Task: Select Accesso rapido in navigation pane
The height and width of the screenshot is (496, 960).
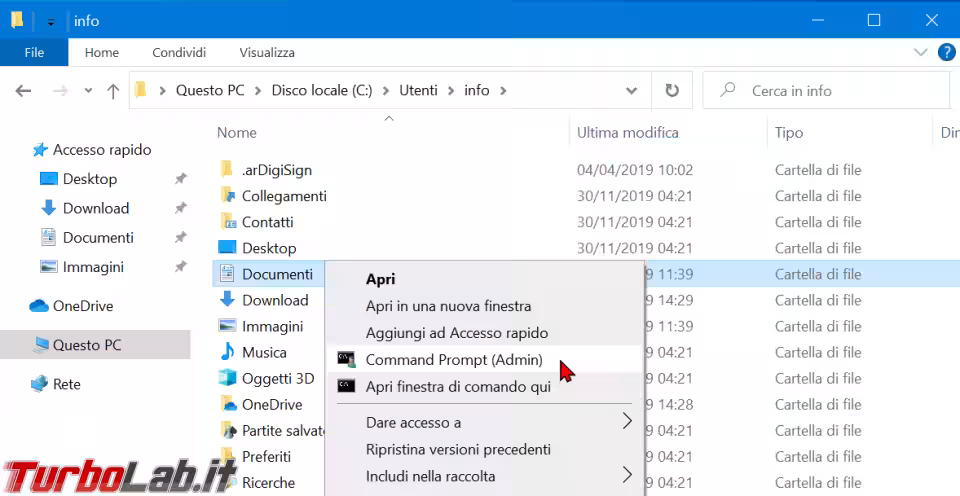Action: point(102,149)
